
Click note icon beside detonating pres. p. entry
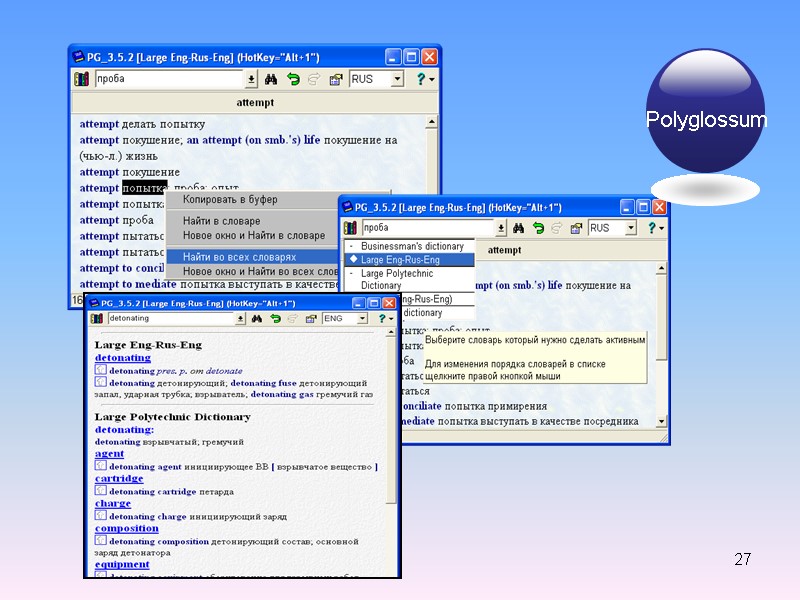pyautogui.click(x=101, y=370)
